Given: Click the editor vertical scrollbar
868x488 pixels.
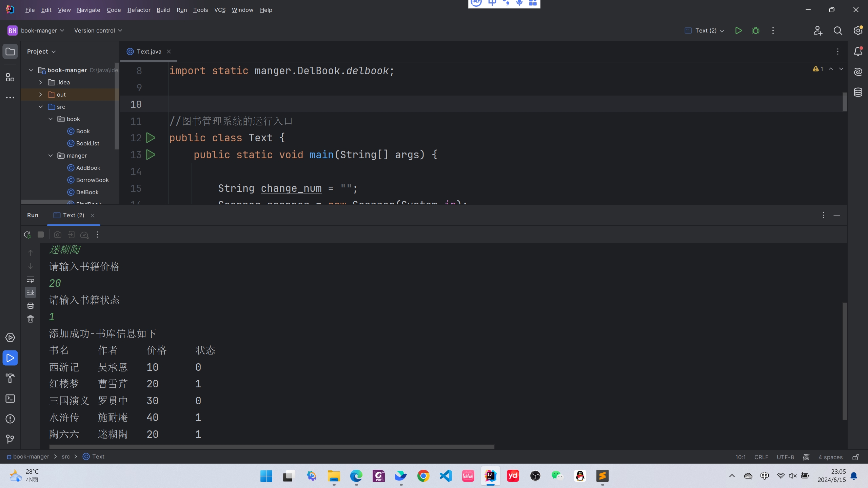Looking at the screenshot, I should pyautogui.click(x=845, y=102).
